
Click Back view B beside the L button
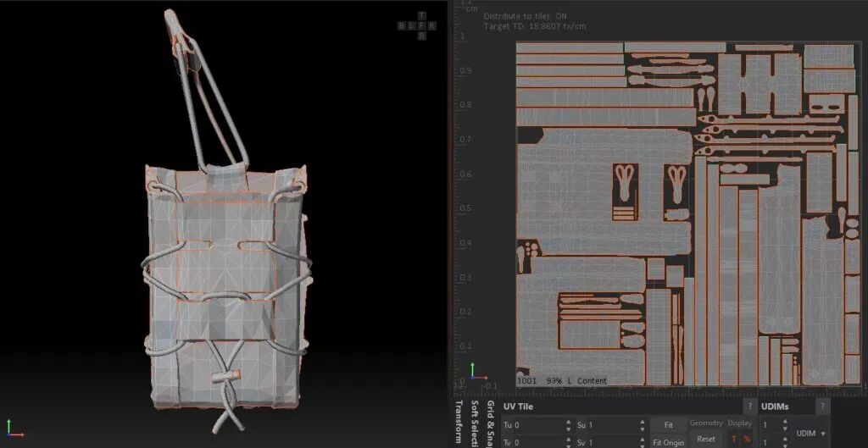click(x=403, y=25)
